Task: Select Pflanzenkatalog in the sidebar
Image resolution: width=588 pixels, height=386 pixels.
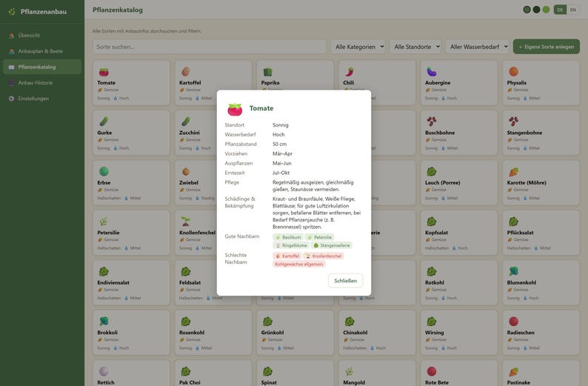Action: pyautogui.click(x=42, y=67)
